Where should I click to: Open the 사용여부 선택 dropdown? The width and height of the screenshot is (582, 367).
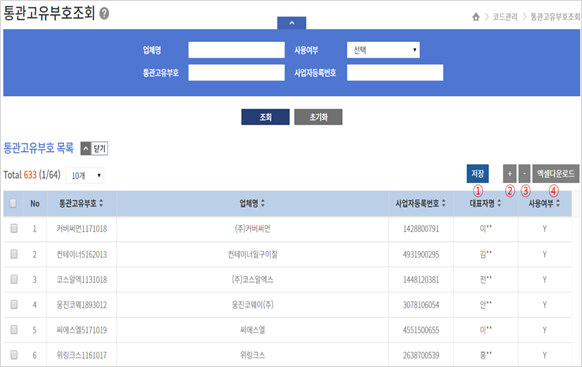pyautogui.click(x=383, y=50)
